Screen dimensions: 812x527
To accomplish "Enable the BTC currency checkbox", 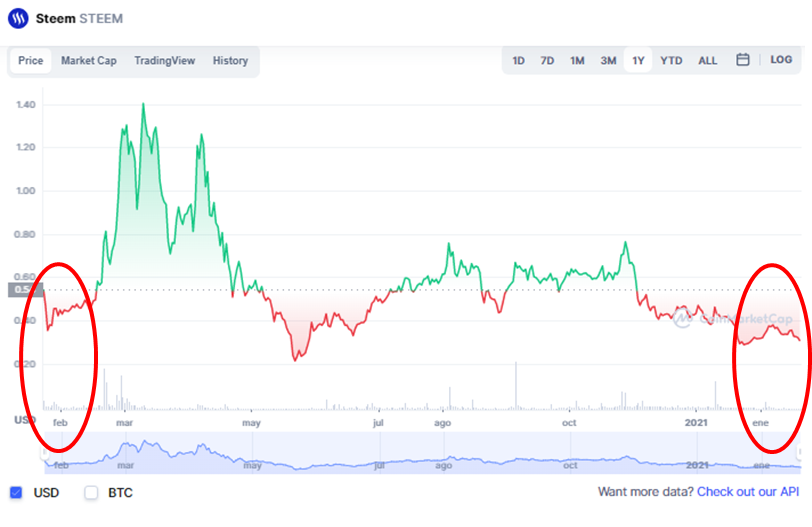I will click(x=91, y=492).
